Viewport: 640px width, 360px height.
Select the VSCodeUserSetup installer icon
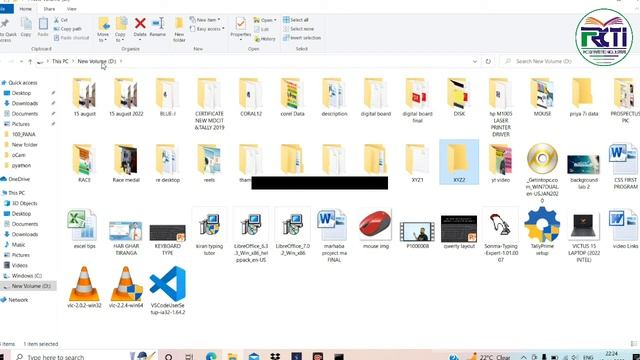point(167,284)
